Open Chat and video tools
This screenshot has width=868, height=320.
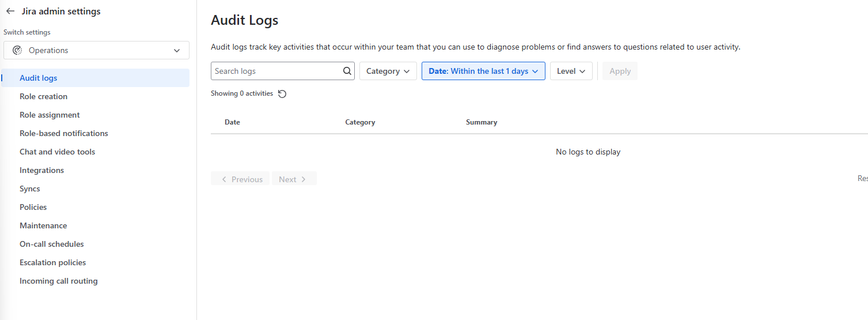tap(57, 152)
